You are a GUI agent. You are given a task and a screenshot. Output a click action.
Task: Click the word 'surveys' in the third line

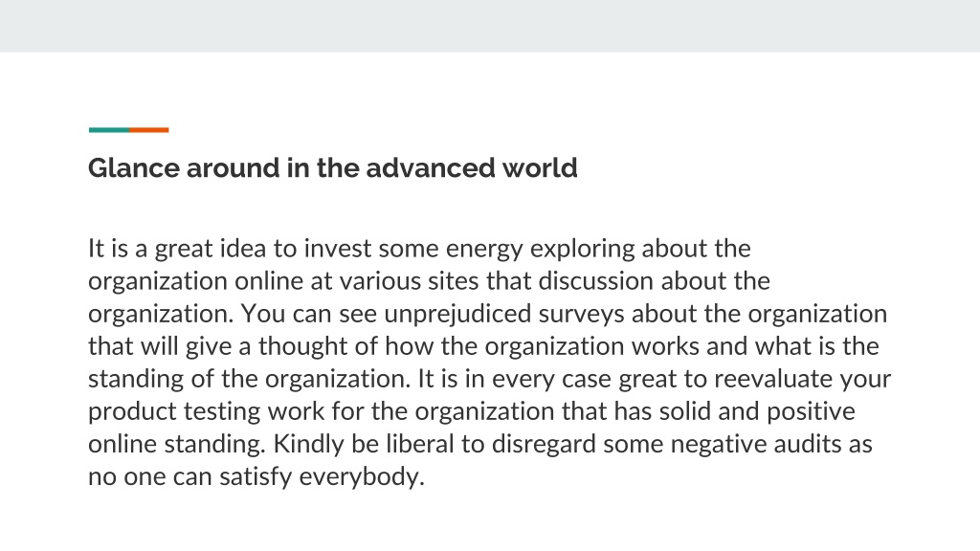tap(581, 314)
